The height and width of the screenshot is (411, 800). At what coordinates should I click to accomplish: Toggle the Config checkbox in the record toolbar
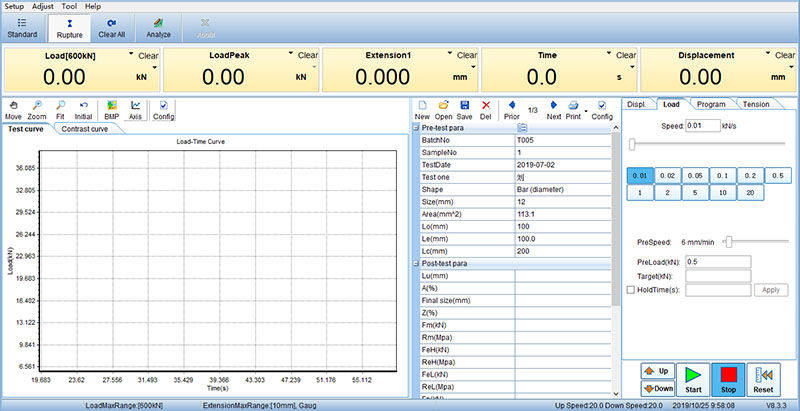pyautogui.click(x=601, y=105)
